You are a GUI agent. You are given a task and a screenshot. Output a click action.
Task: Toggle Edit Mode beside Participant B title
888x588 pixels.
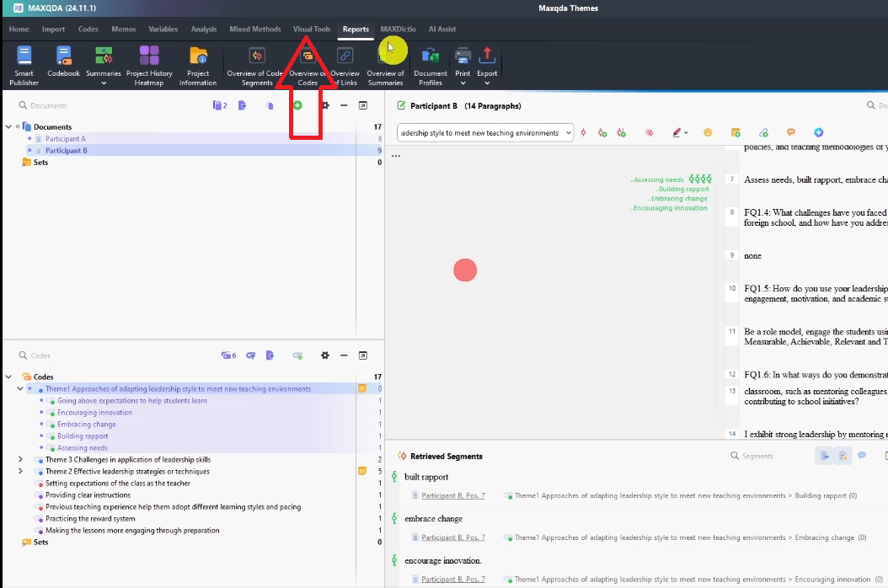click(401, 106)
